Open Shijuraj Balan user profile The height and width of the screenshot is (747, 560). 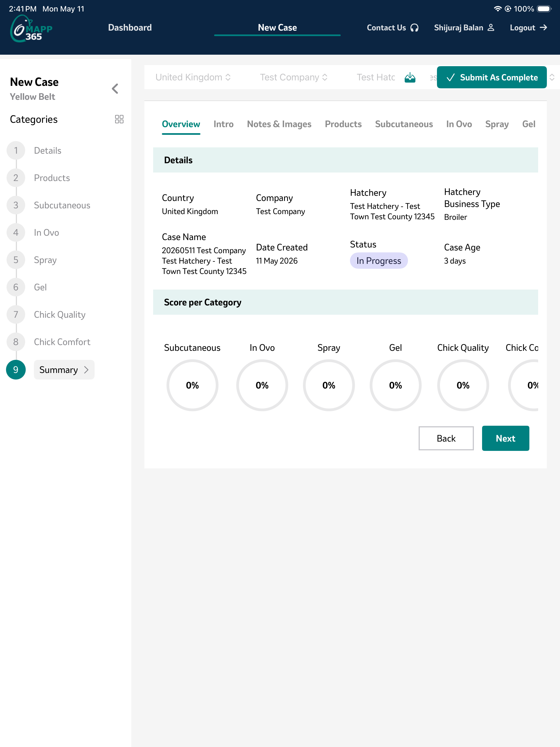pyautogui.click(x=464, y=28)
